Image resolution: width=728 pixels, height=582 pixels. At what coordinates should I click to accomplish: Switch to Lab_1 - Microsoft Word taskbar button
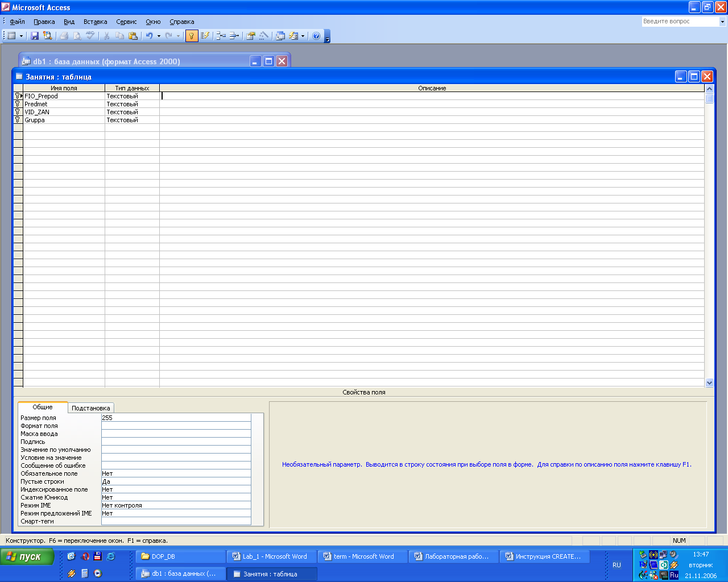[271, 556]
